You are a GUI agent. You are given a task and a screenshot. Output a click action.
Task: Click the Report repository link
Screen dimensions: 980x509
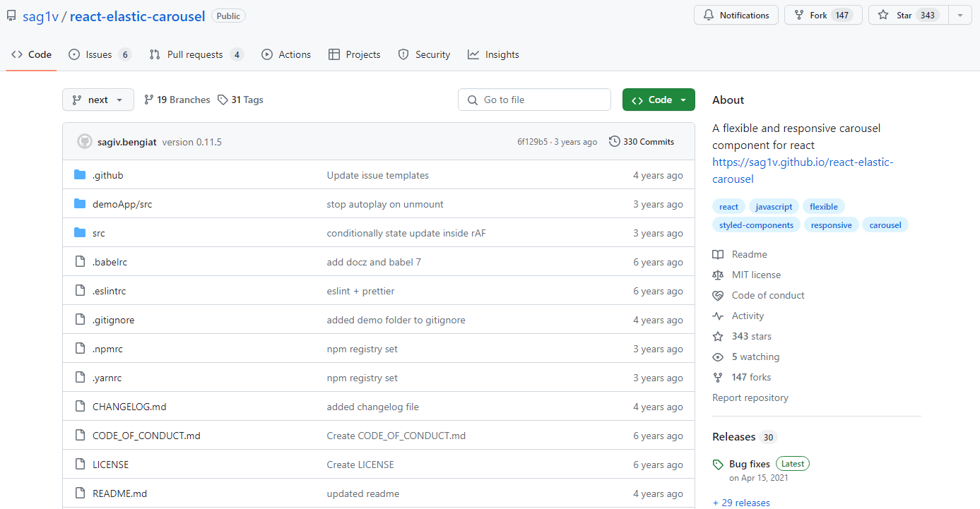point(750,397)
